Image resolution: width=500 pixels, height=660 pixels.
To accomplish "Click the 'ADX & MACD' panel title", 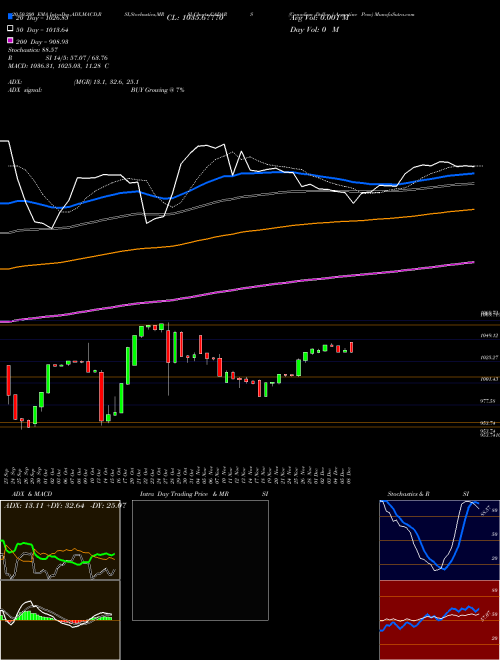I will pyautogui.click(x=32, y=494).
